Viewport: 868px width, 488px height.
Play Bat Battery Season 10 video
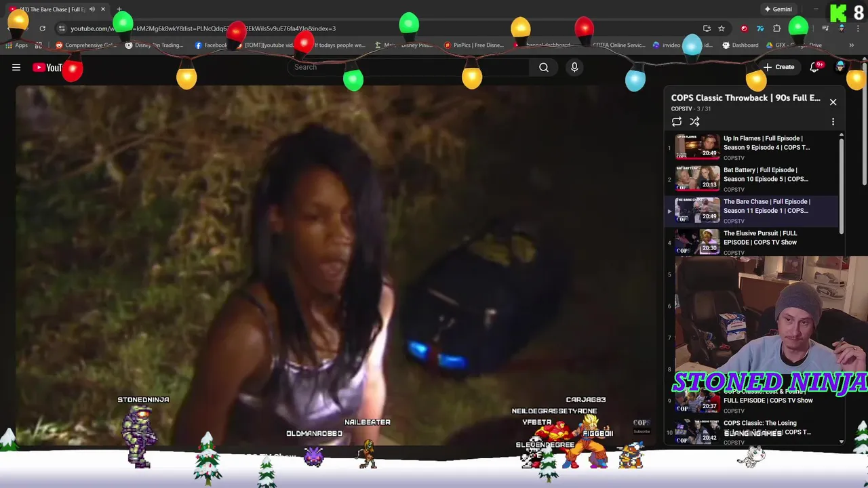pos(753,179)
